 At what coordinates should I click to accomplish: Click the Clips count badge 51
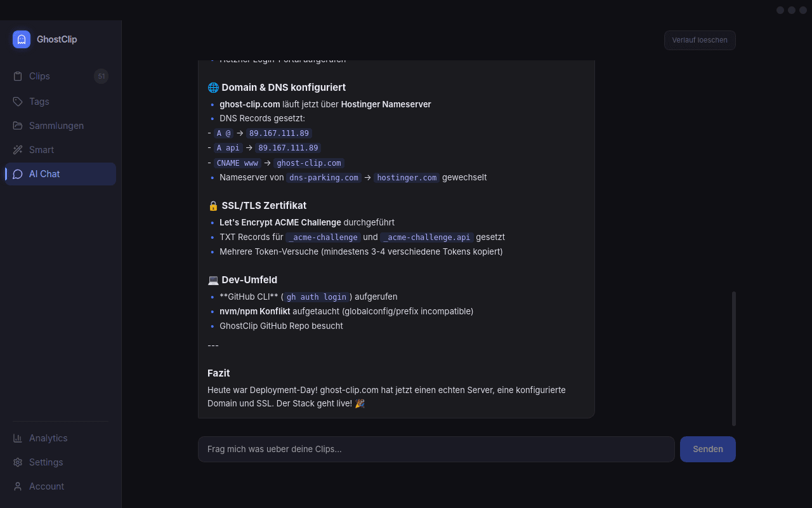point(101,76)
